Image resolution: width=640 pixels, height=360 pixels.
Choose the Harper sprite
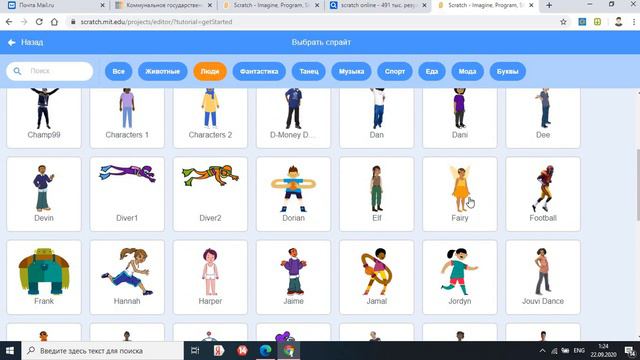pos(210,277)
